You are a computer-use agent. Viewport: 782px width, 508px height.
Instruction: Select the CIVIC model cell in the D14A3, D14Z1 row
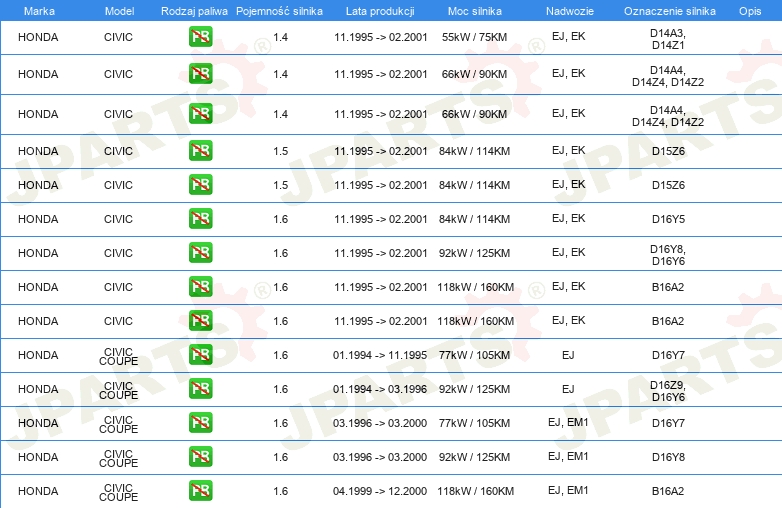[118, 37]
